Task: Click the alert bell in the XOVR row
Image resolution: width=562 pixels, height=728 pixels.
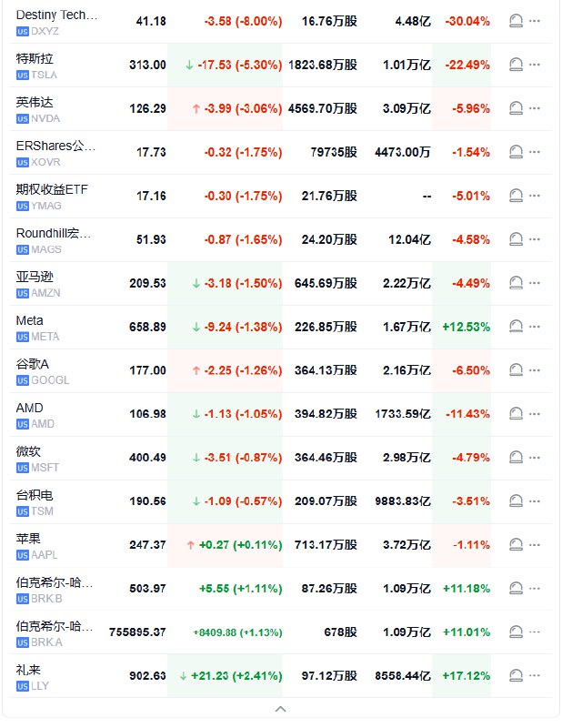Action: (x=516, y=152)
